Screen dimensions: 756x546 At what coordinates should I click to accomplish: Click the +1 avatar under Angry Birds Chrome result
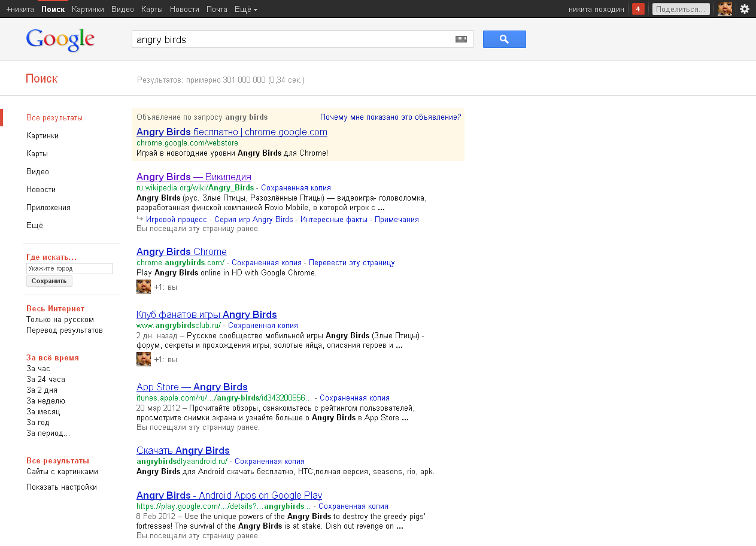[144, 287]
